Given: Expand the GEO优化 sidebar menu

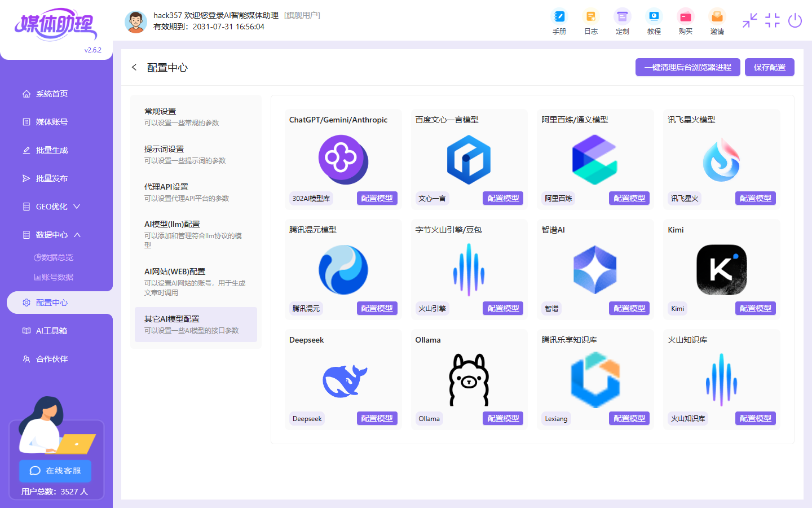Looking at the screenshot, I should pyautogui.click(x=51, y=207).
